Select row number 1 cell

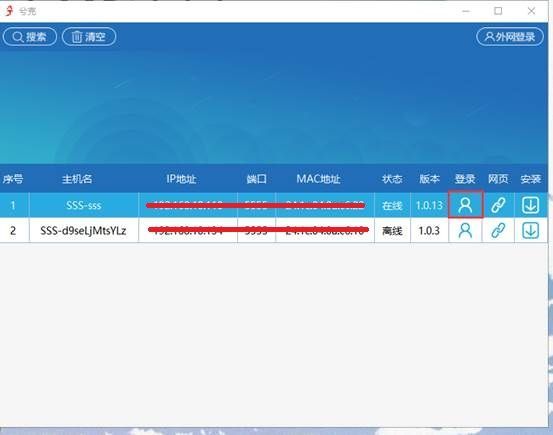(x=13, y=205)
